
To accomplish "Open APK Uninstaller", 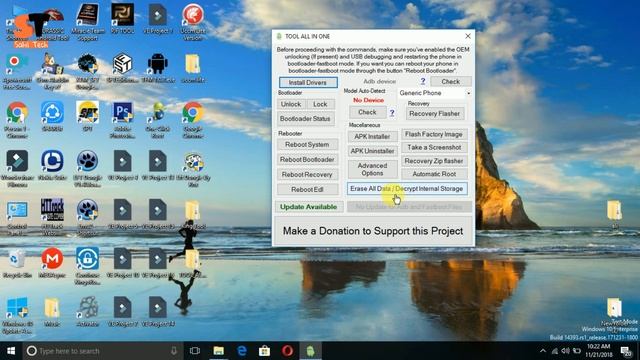I will (x=372, y=151).
